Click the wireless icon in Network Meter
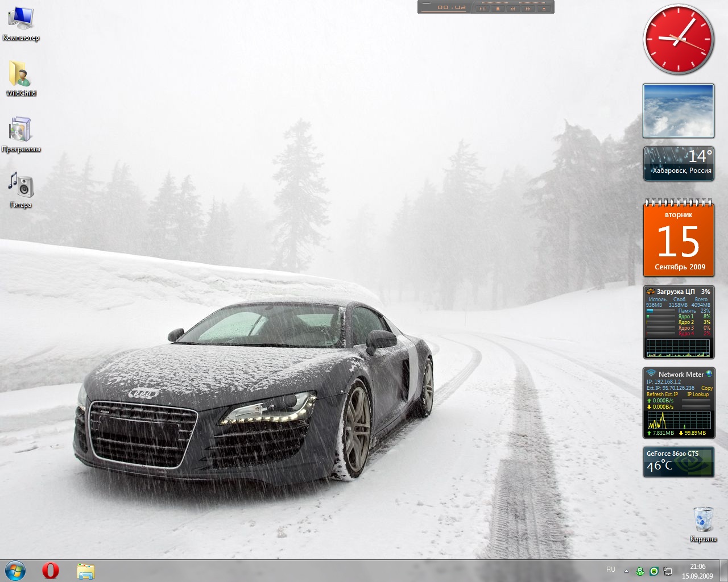Viewport: 728px width, 582px height. tap(651, 373)
